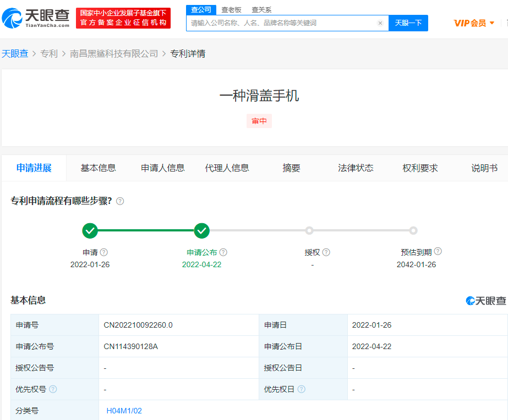Click the 审中 status badge
The width and height of the screenshot is (508, 420).
pyautogui.click(x=259, y=121)
